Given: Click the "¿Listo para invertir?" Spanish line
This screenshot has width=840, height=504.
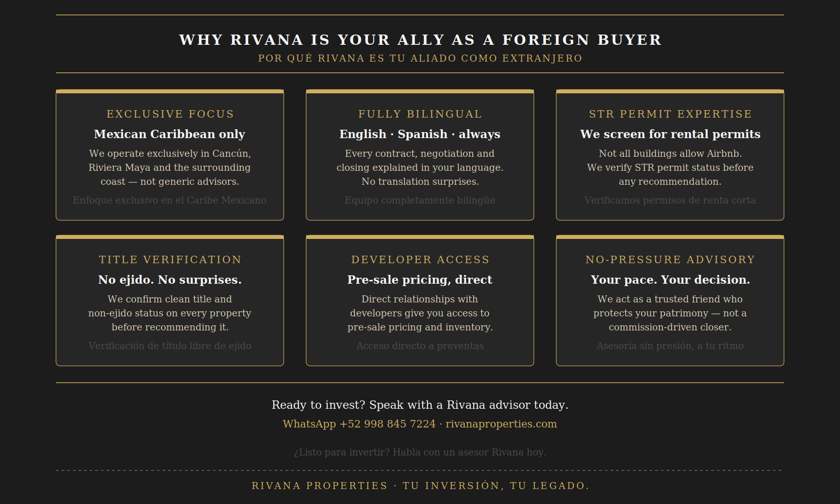Looking at the screenshot, I should 420,453.
